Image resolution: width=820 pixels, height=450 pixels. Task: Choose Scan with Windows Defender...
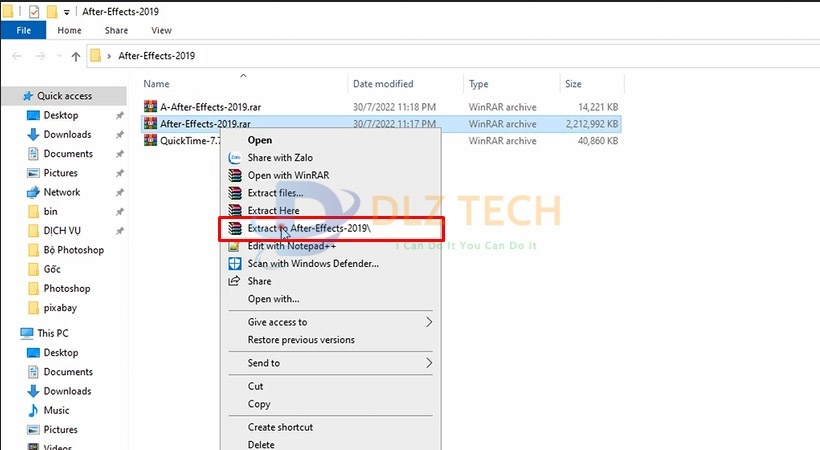coord(313,263)
